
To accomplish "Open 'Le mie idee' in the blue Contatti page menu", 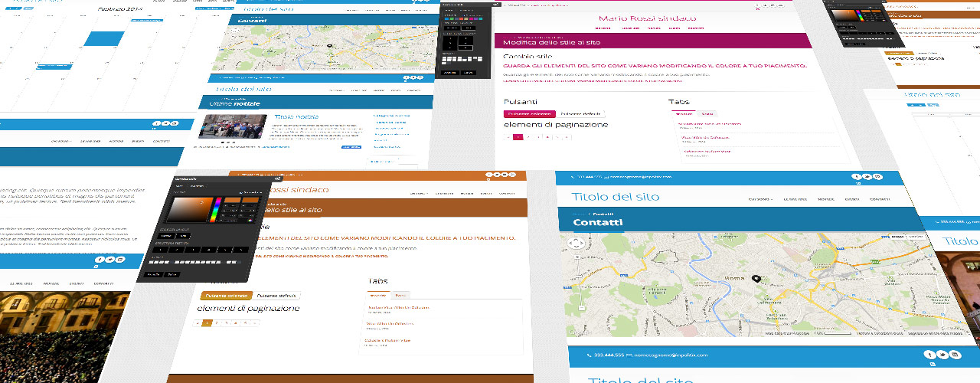I will pos(795,199).
